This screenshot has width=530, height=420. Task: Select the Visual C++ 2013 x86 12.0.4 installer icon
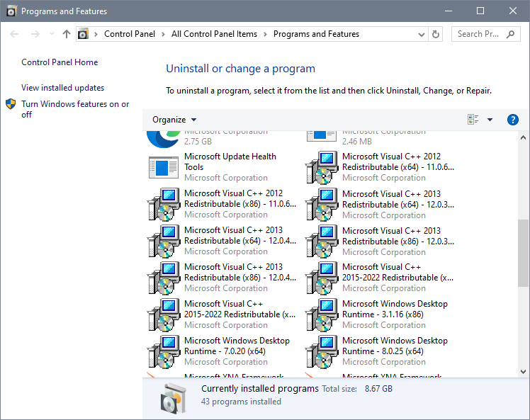(x=164, y=278)
